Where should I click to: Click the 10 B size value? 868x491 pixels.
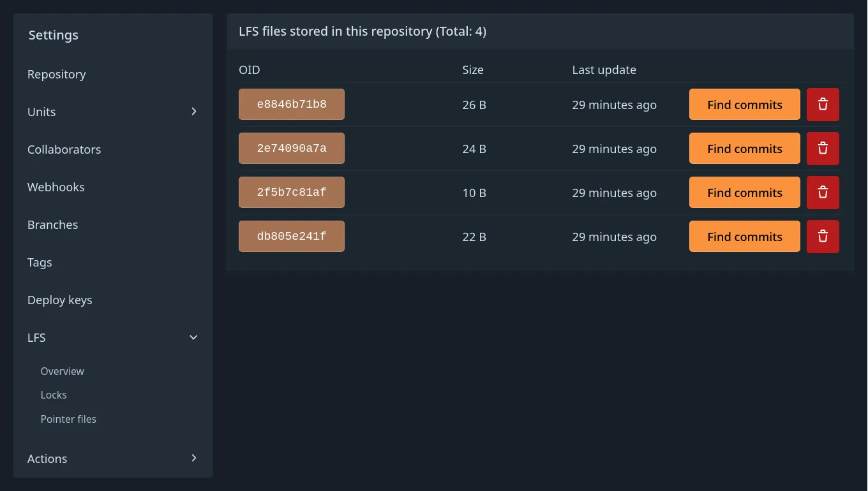coord(474,193)
